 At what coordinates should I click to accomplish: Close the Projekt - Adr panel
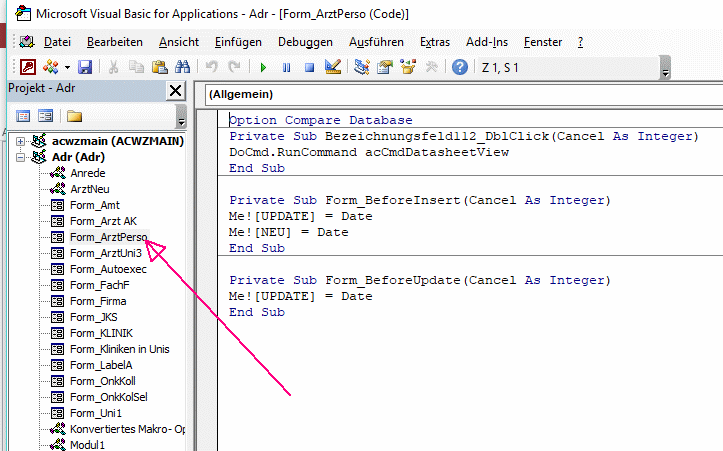(176, 90)
